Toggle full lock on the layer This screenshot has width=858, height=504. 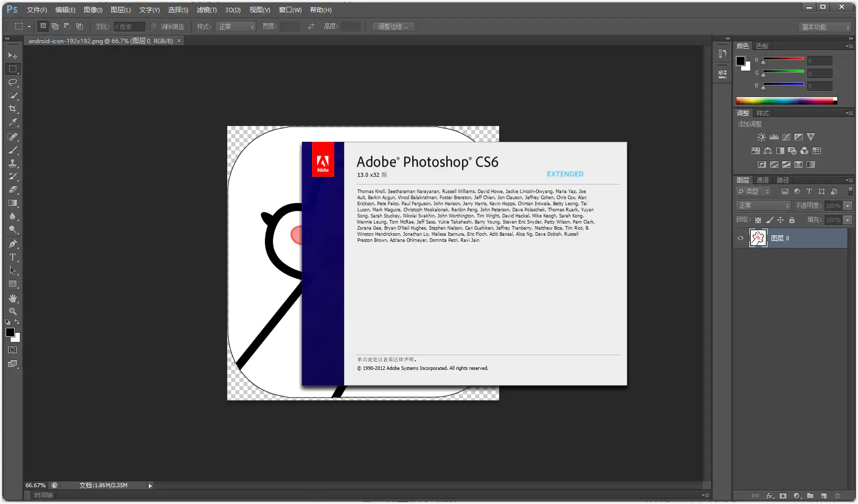point(792,220)
